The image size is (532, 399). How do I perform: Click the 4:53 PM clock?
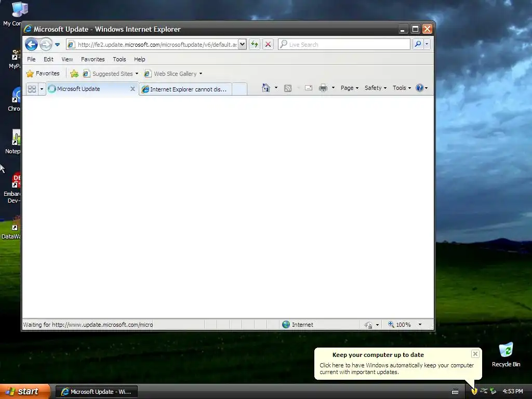tap(513, 391)
